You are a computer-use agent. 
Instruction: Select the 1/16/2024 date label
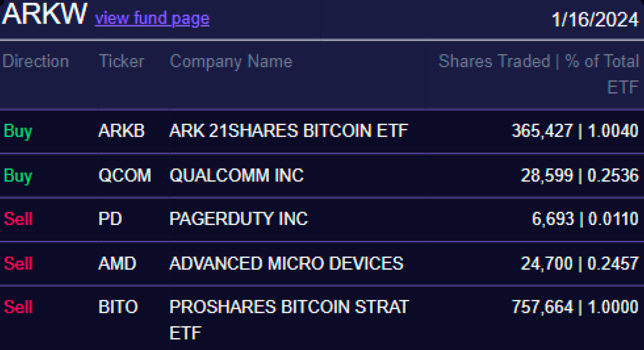click(595, 19)
